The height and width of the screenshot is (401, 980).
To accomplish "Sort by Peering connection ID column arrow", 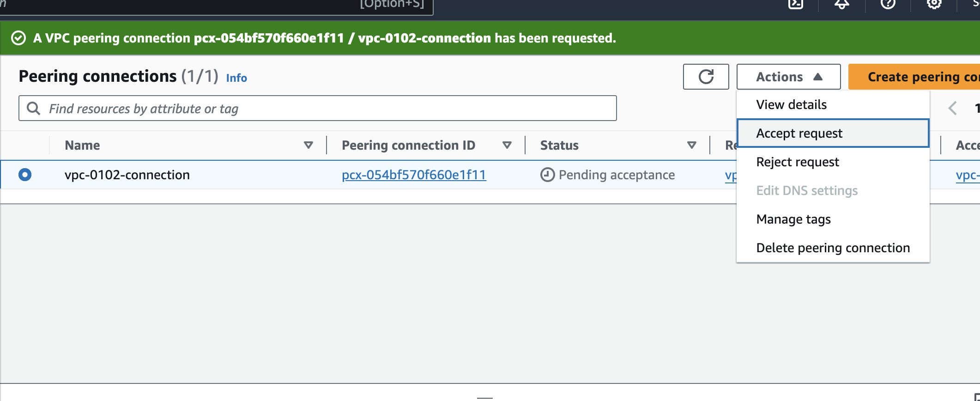I will click(x=507, y=146).
